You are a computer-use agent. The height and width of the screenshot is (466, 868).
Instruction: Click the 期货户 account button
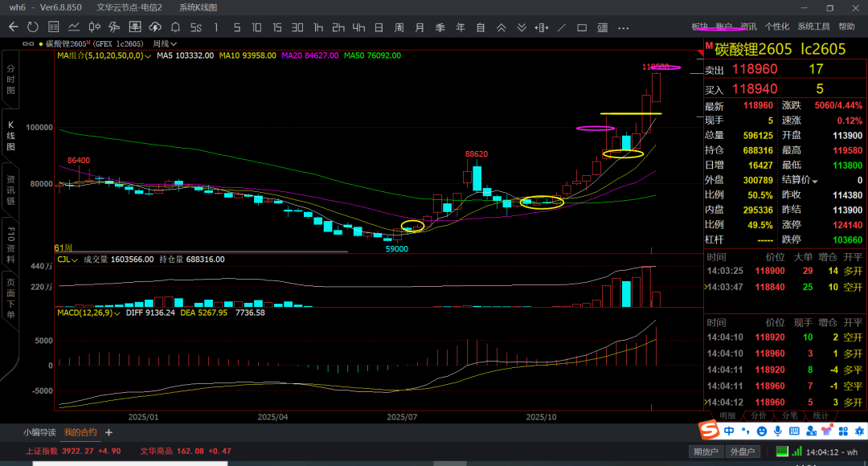click(x=705, y=452)
